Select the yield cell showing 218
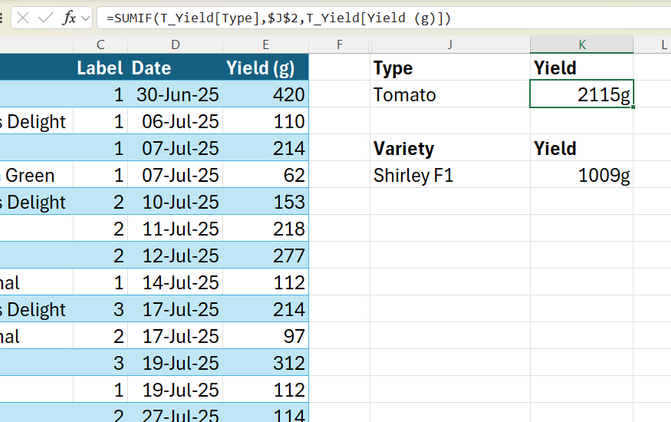671x422 pixels. coord(266,229)
